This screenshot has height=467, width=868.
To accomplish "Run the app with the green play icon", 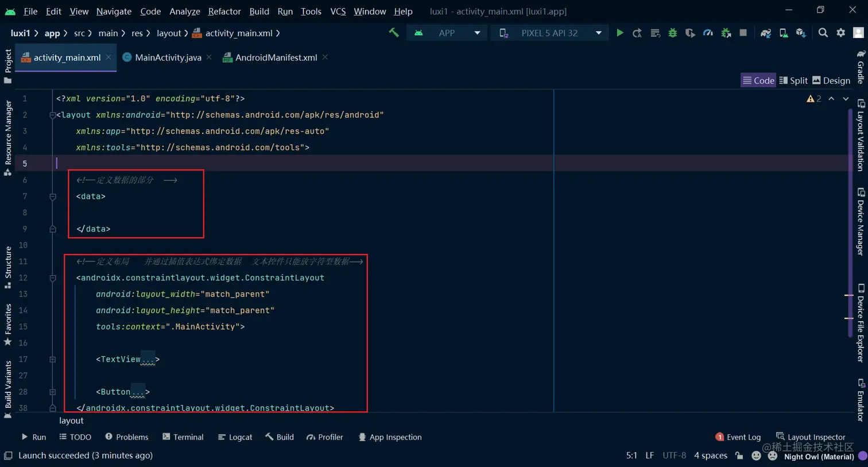I will [x=620, y=33].
